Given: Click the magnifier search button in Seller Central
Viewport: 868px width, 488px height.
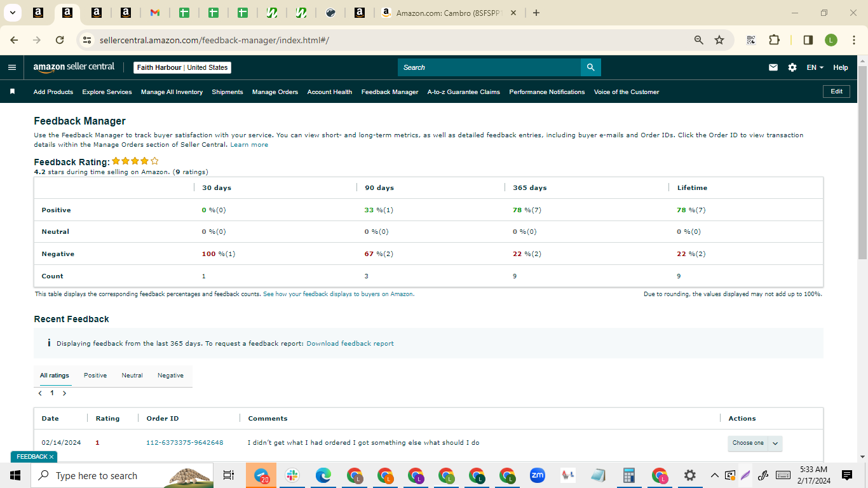Looking at the screenshot, I should tap(591, 67).
